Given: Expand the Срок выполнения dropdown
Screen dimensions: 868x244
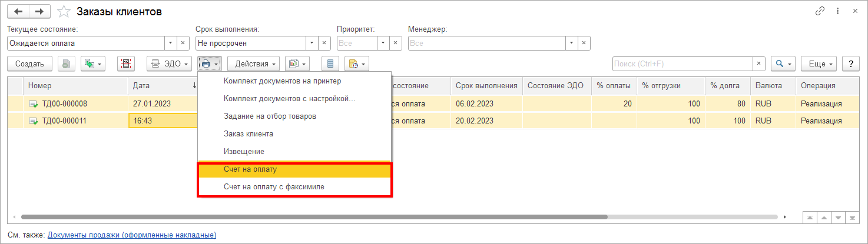Looking at the screenshot, I should pos(312,43).
